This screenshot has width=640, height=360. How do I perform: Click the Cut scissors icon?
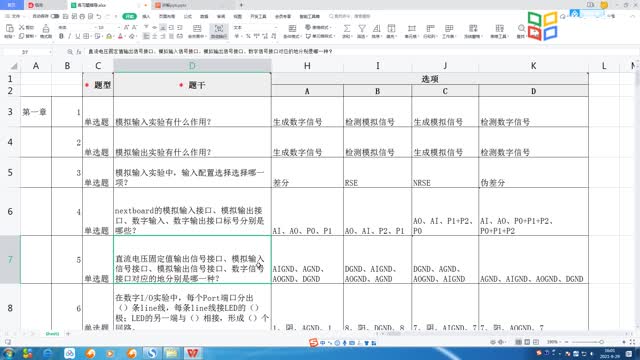22,27
